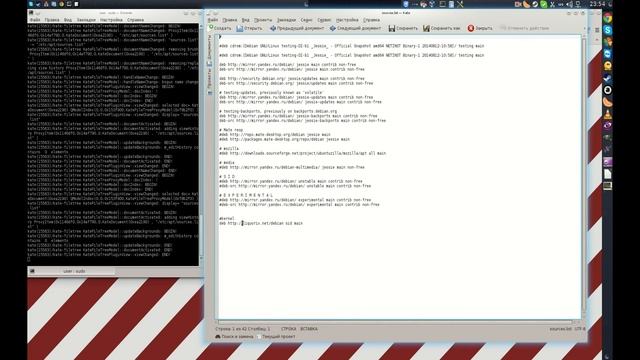Click the white document icon in the dock

[x=607, y=174]
